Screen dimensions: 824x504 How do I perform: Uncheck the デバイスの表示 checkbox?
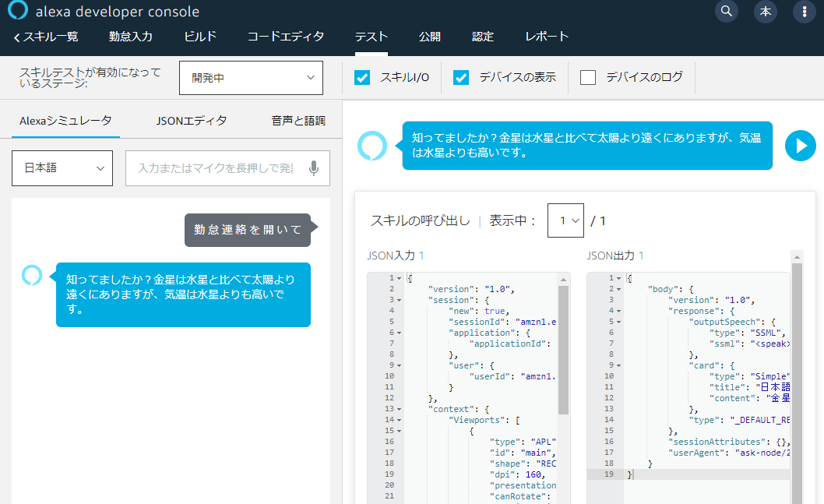461,78
